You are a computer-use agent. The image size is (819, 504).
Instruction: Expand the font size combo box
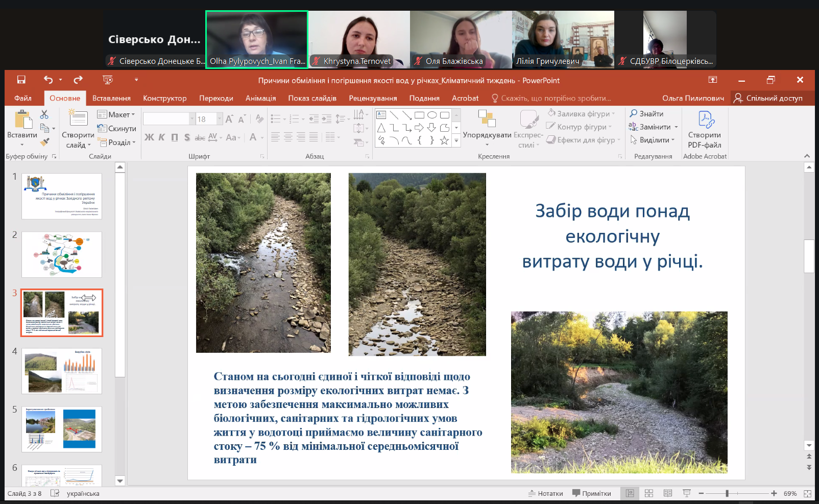point(220,119)
